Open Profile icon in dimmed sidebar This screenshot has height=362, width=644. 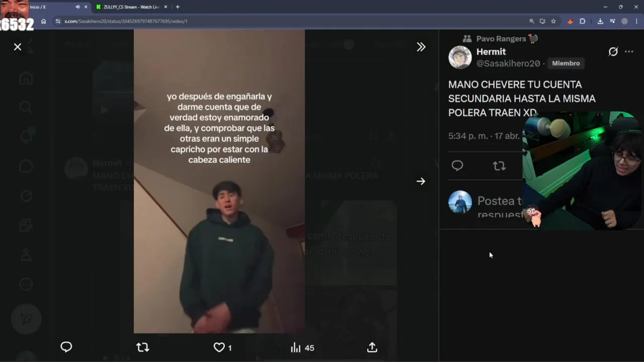[x=26, y=255]
